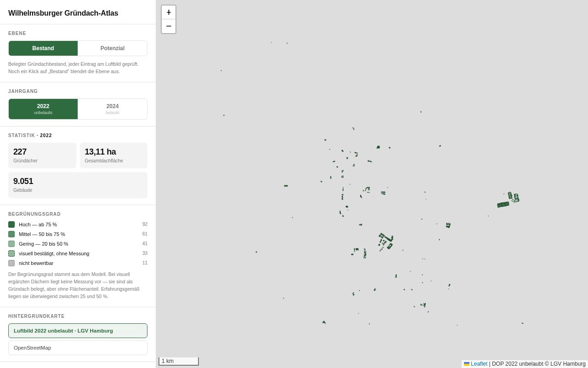Click the Ukraine flag icon beside Leaflet
The image size is (588, 368).
tap(467, 364)
